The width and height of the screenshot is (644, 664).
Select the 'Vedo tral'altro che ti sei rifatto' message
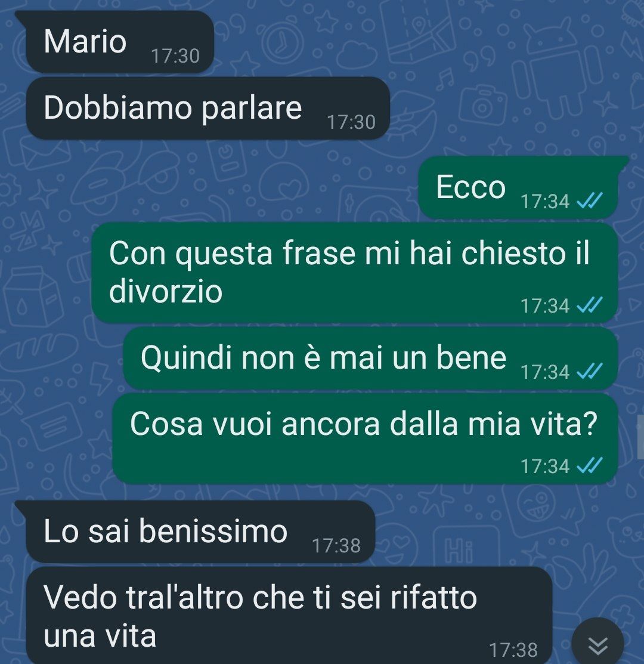pos(289,615)
